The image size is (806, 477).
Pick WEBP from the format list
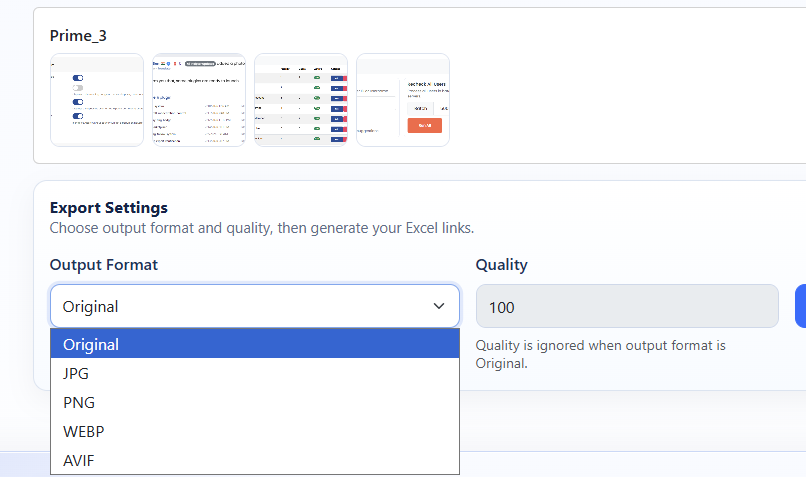click(x=254, y=431)
